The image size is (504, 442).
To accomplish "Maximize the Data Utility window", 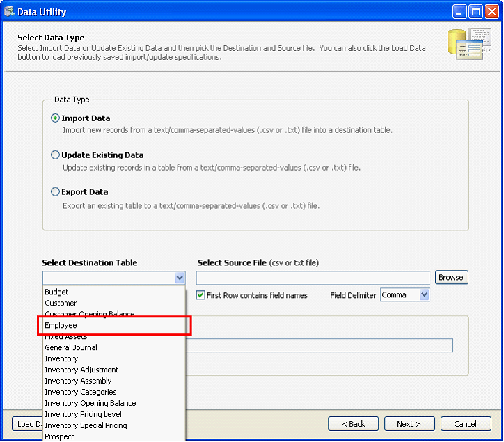I will tap(475, 10).
